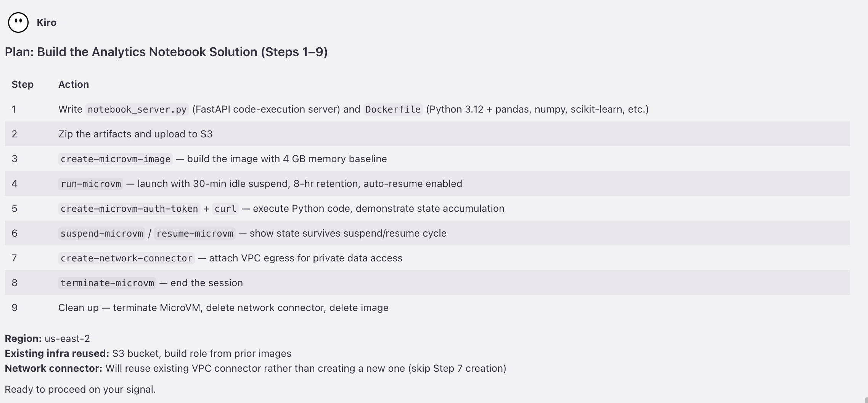Select the resume-microvm command chip
The width and height of the screenshot is (868, 403).
(x=195, y=234)
